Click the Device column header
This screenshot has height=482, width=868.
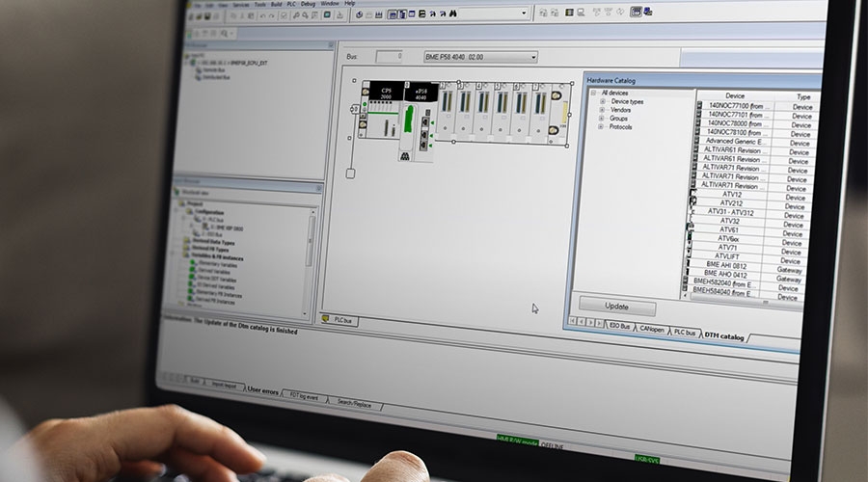[735, 96]
